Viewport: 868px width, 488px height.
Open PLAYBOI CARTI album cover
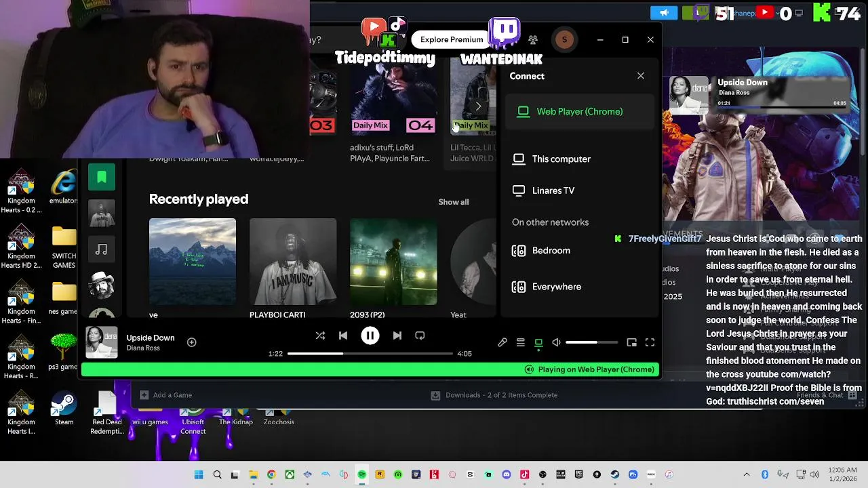(293, 262)
